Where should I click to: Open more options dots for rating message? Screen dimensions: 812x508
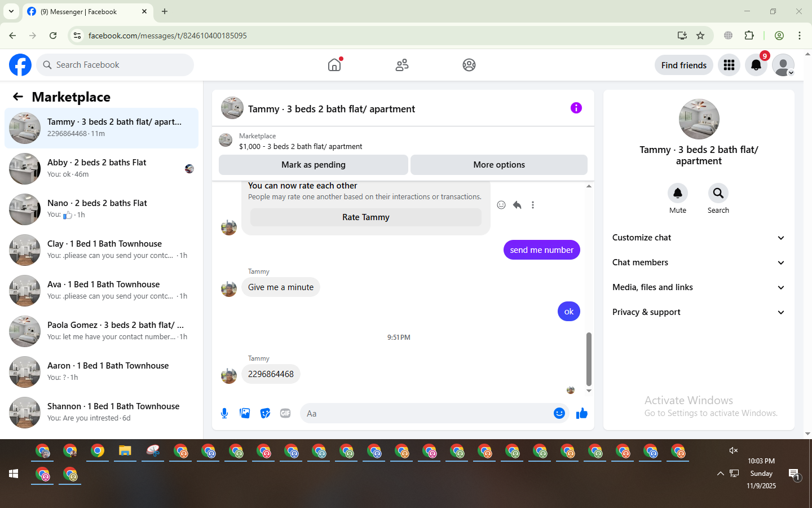[533, 205]
